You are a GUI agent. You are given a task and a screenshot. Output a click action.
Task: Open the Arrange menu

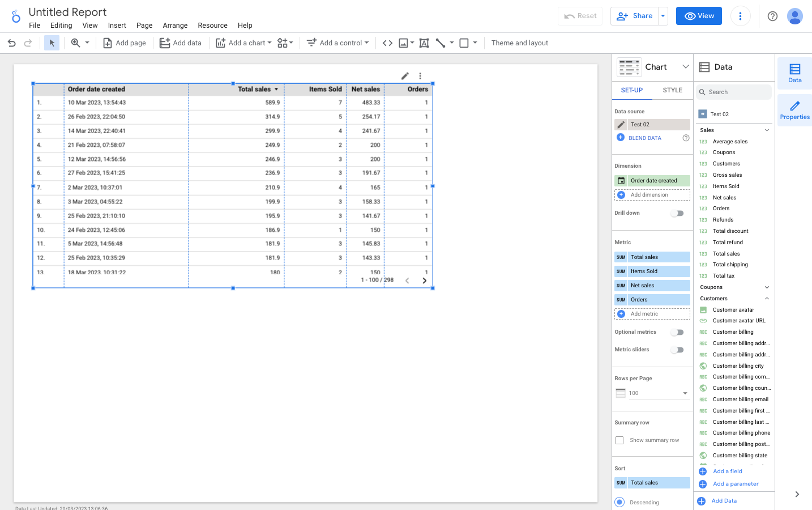pos(175,25)
